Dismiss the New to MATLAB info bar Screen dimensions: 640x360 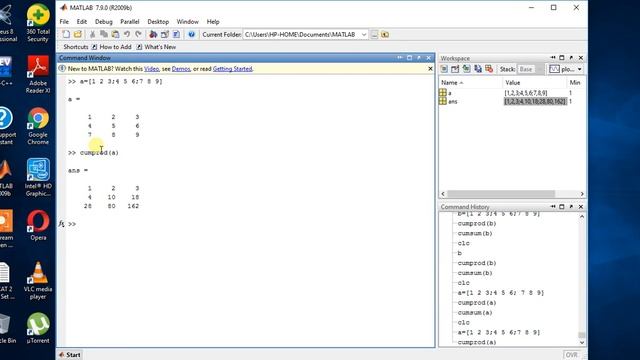(430, 69)
